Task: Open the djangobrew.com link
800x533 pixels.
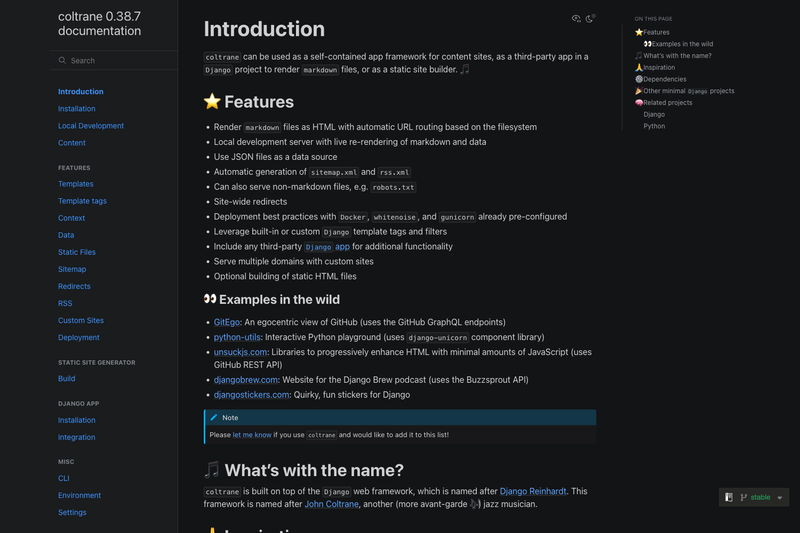Action: pyautogui.click(x=245, y=380)
